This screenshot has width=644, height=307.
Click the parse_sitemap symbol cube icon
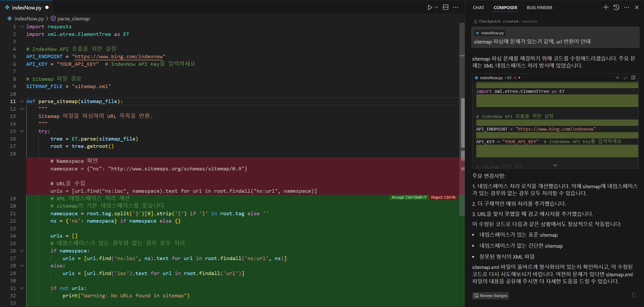click(x=53, y=19)
